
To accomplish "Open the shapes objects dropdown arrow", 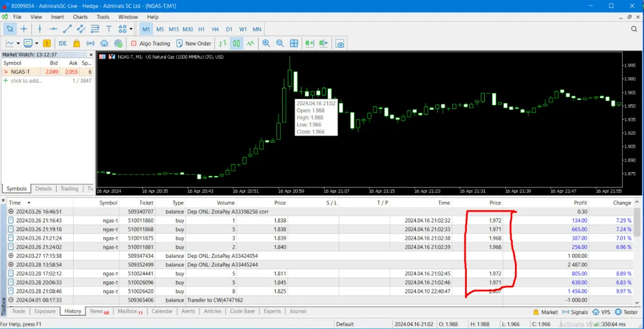I will (131, 29).
